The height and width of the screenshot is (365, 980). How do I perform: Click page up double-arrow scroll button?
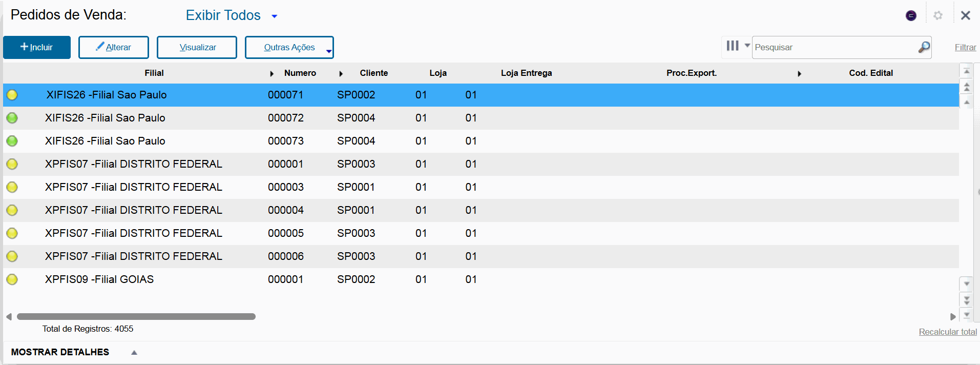[966, 87]
